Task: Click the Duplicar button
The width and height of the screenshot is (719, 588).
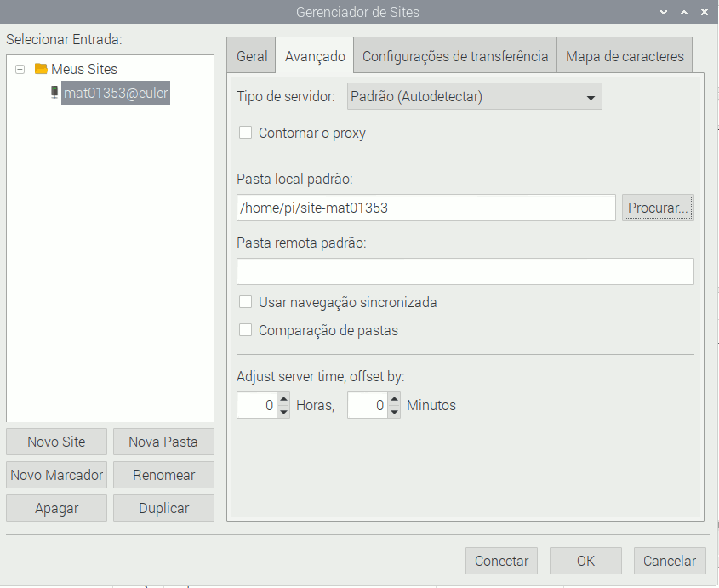Action: pos(163,508)
